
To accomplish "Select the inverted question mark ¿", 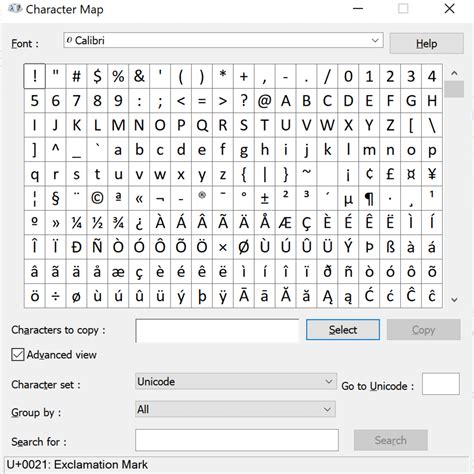I will coord(139,223).
